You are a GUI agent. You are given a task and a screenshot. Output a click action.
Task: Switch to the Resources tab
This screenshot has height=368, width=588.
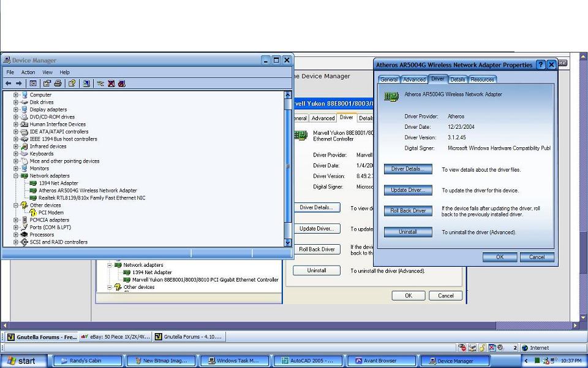(482, 80)
